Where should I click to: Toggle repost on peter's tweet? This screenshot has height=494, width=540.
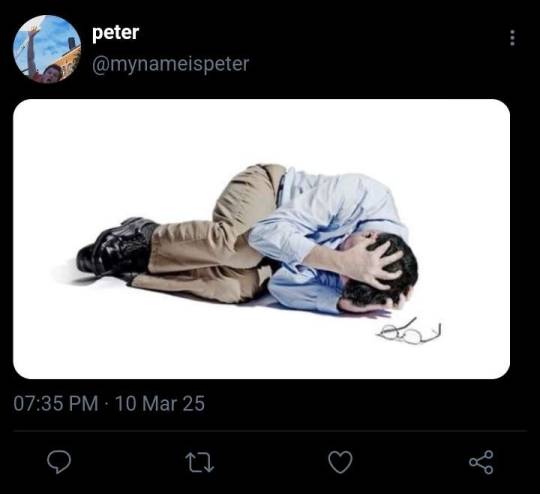200,462
